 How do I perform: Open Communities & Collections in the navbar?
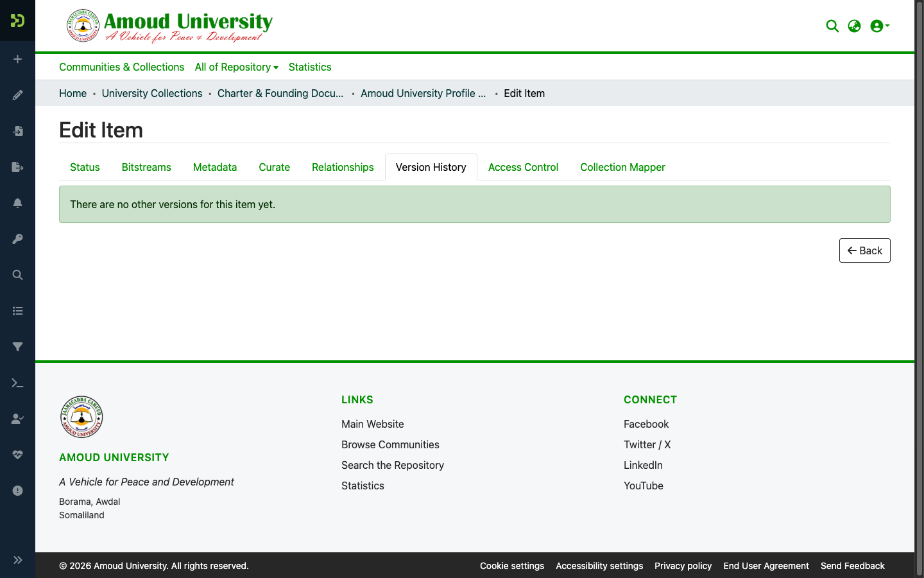pos(121,67)
